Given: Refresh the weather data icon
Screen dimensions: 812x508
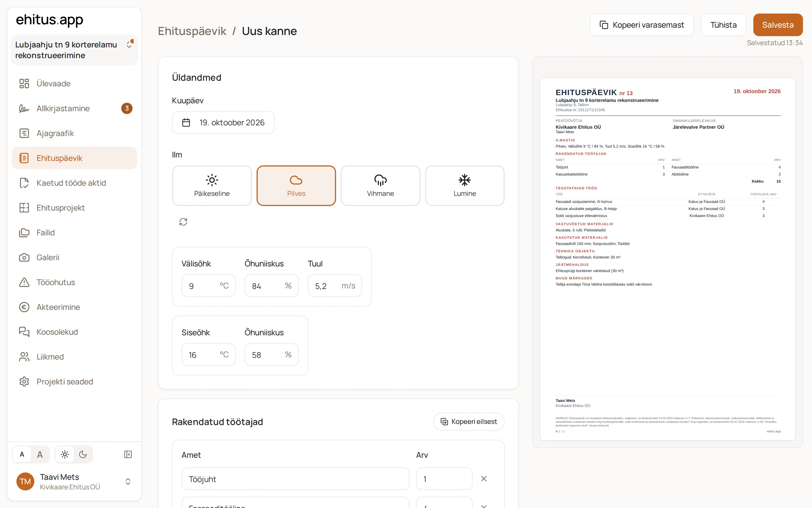Looking at the screenshot, I should [x=183, y=222].
